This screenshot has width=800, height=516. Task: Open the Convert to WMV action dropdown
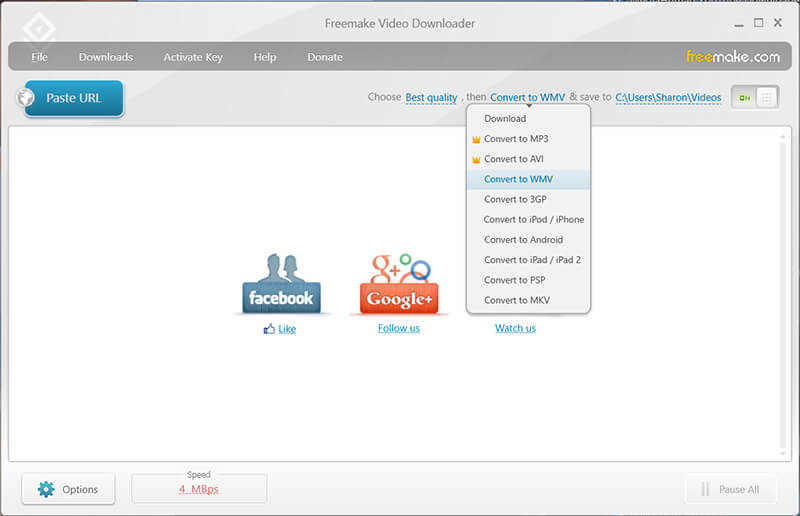528,97
